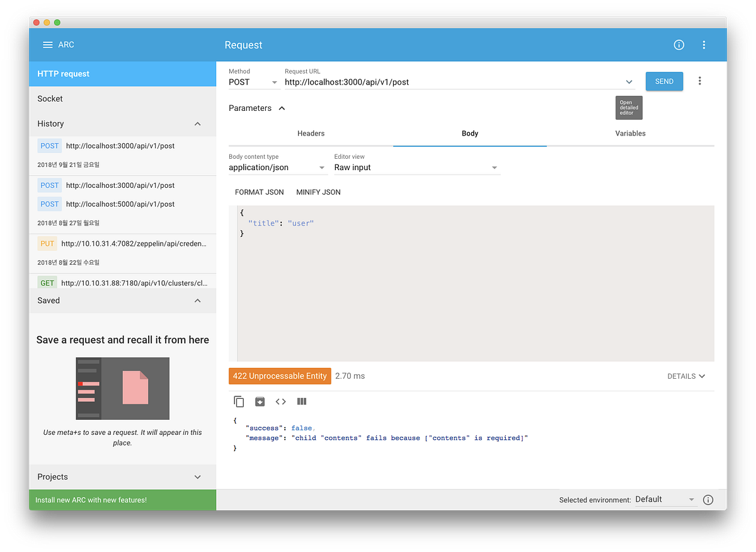Change the Editor view selection
This screenshot has height=552, width=756.
tap(495, 167)
